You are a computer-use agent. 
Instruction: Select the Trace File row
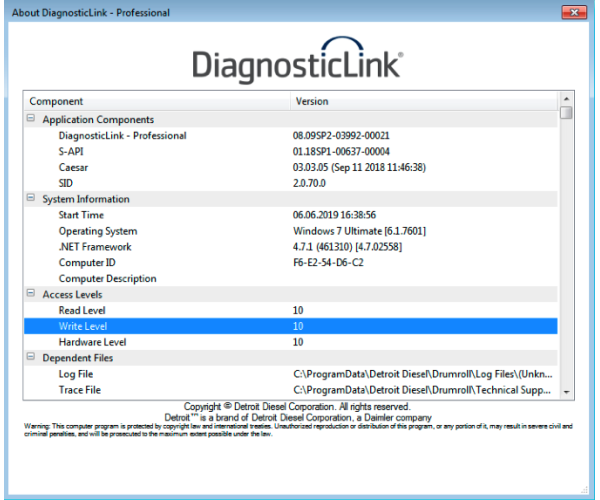(x=291, y=390)
